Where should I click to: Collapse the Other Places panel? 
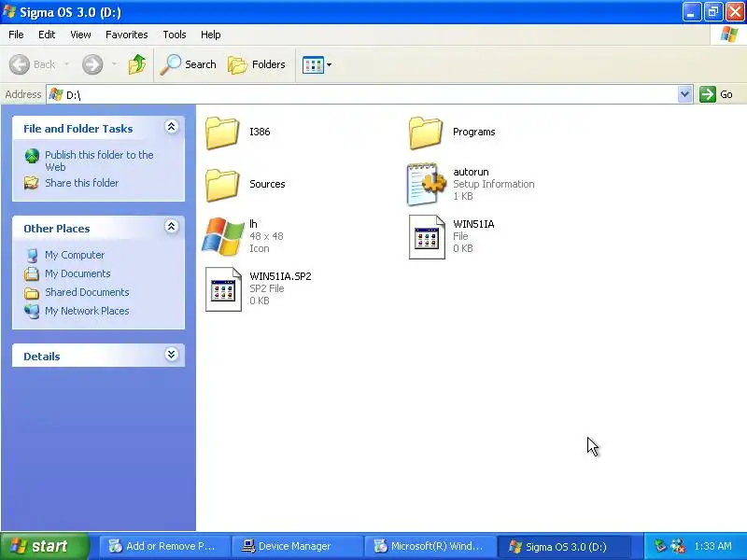[x=172, y=226]
